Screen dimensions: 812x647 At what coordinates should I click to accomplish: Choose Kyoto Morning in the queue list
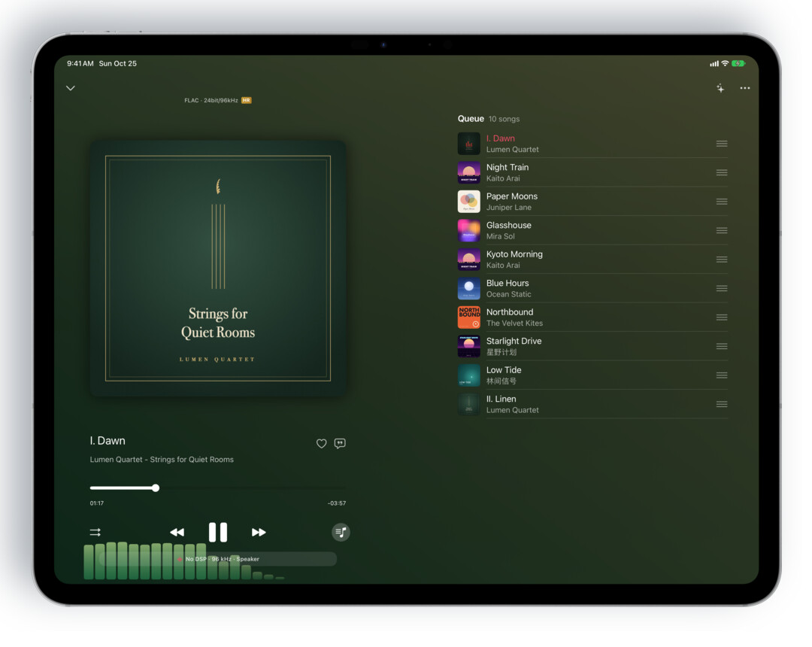point(592,260)
